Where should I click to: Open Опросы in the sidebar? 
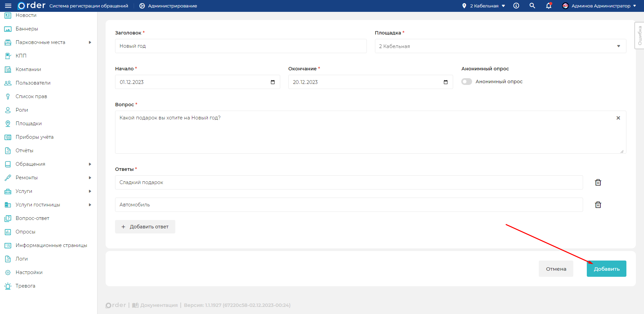tap(25, 232)
